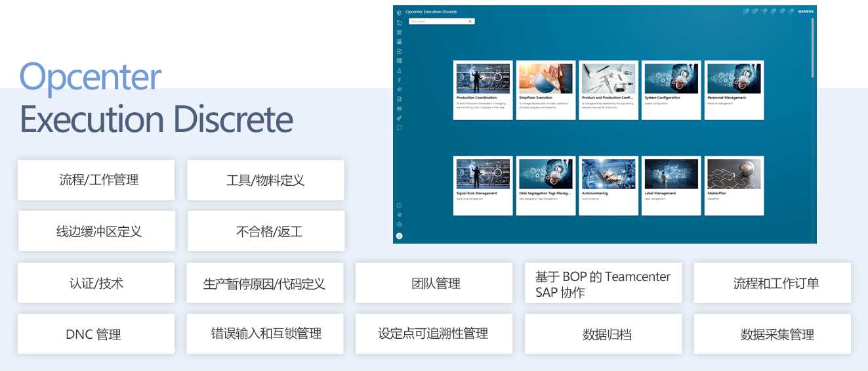
Task: Select the MasterPlan tile
Action: coord(734,186)
